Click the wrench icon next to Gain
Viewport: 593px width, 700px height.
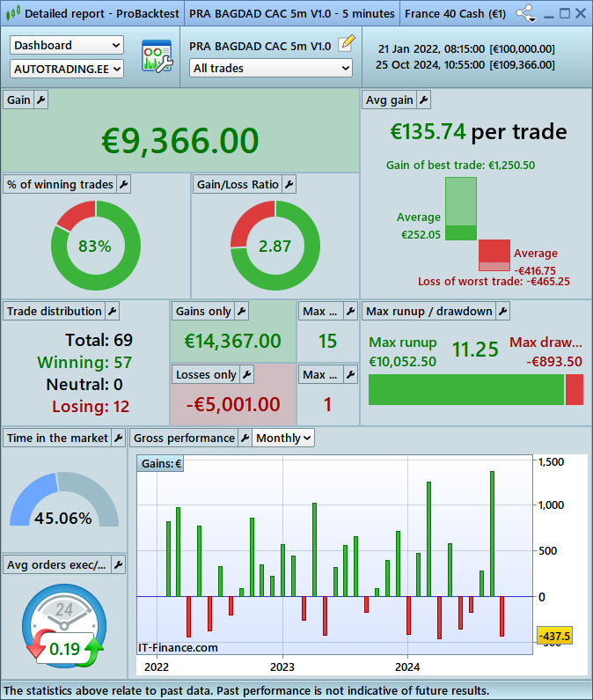(40, 100)
